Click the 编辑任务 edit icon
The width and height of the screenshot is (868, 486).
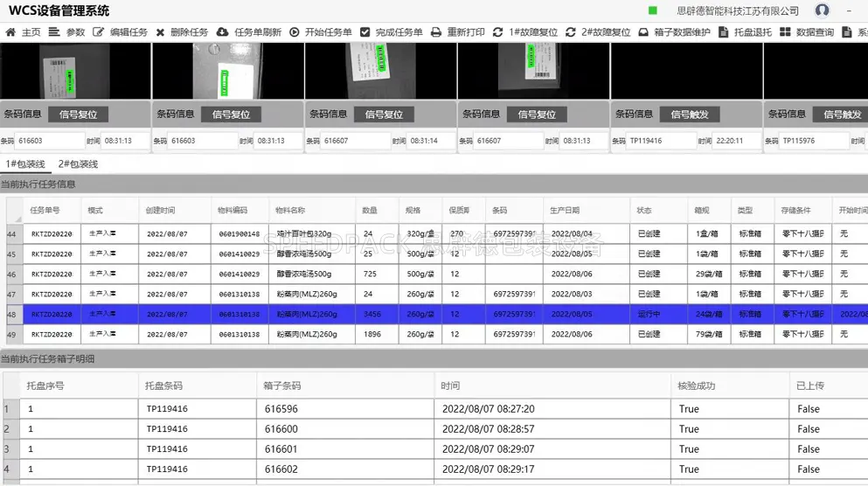click(98, 32)
